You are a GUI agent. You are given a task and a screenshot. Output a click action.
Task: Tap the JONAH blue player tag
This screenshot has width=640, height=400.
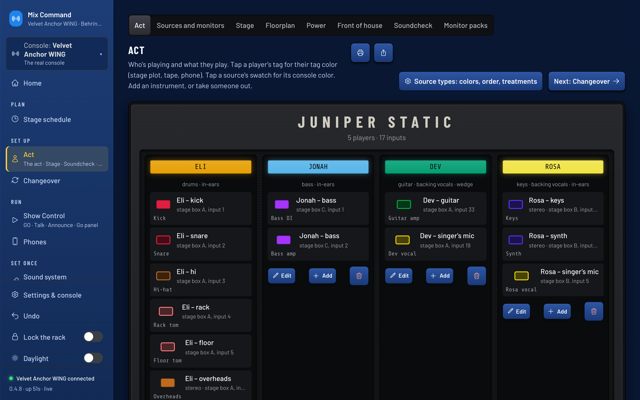point(318,167)
